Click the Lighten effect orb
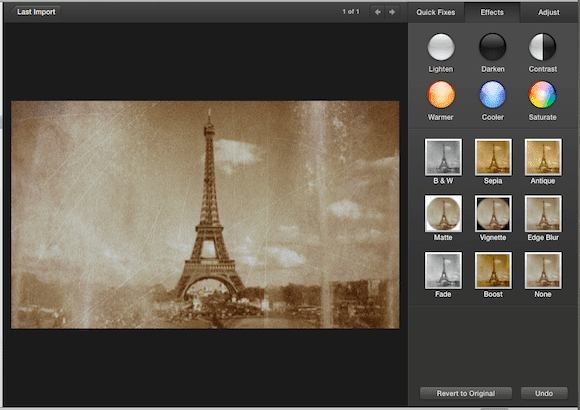 pyautogui.click(x=441, y=47)
